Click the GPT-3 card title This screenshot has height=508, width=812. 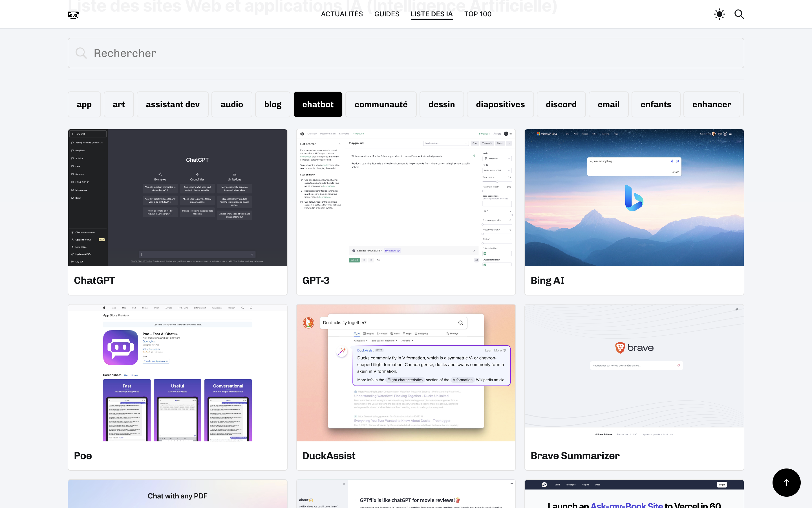coord(316,281)
